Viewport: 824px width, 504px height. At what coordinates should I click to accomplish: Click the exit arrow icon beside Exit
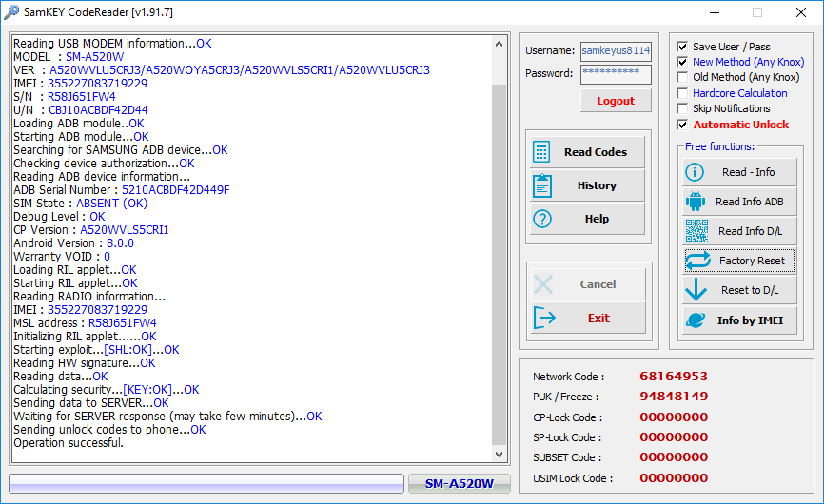click(544, 318)
